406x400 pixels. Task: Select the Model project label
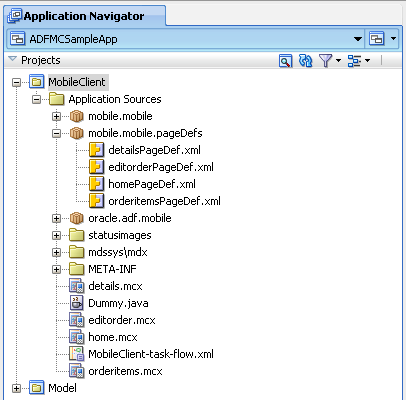[62, 388]
